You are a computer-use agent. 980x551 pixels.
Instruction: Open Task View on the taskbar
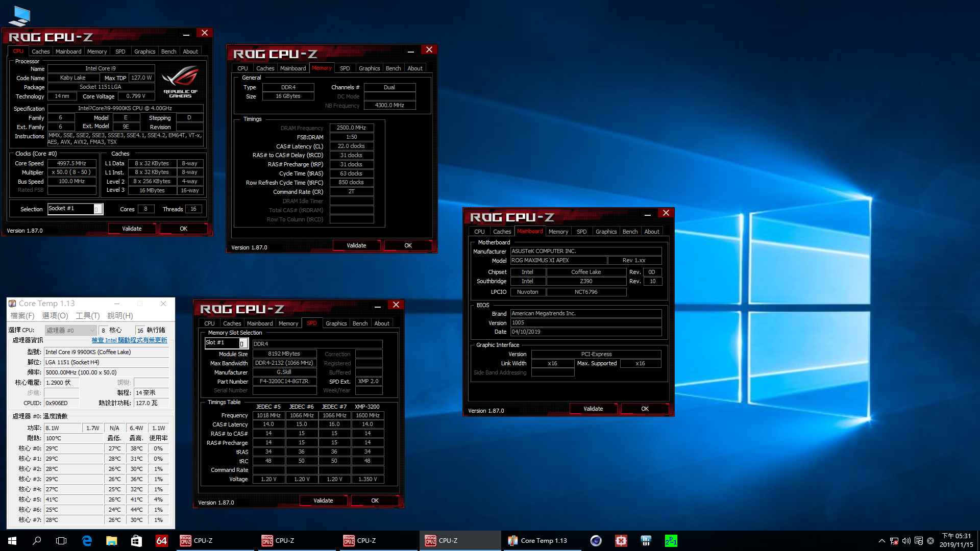coord(61,541)
